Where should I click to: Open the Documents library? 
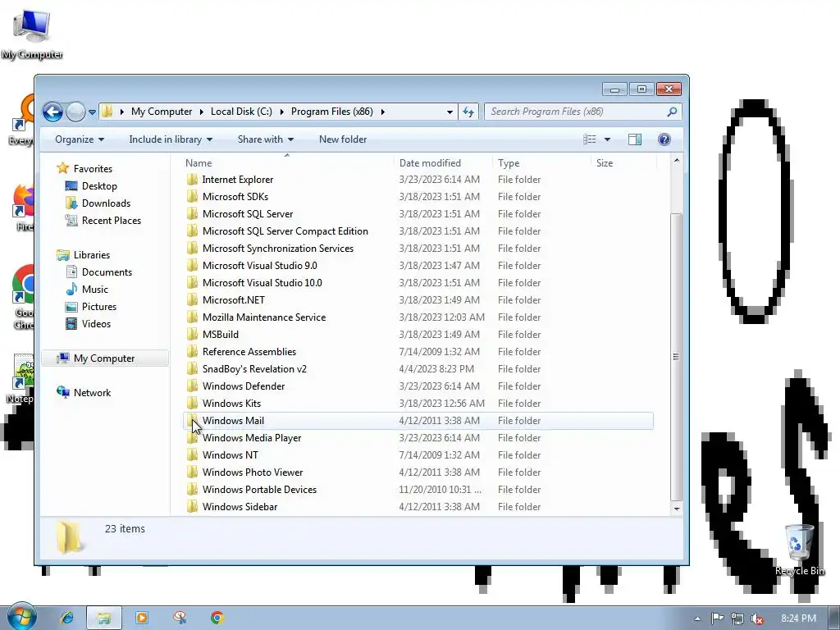(98, 272)
